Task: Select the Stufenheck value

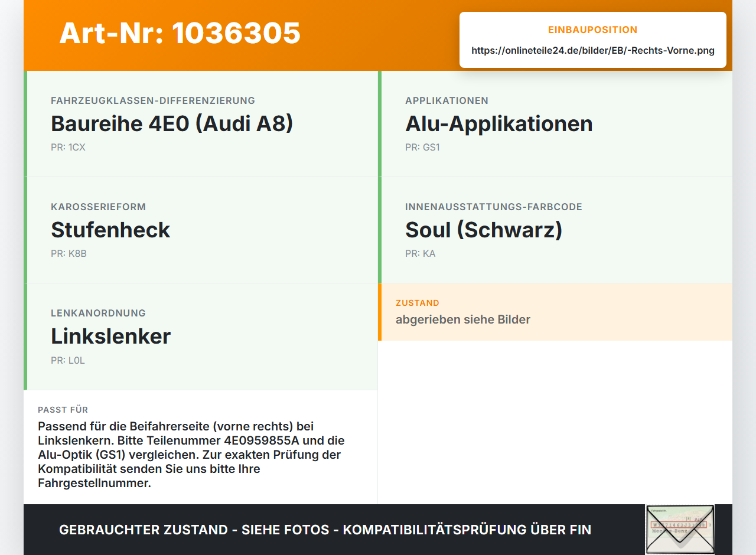Action: (110, 230)
